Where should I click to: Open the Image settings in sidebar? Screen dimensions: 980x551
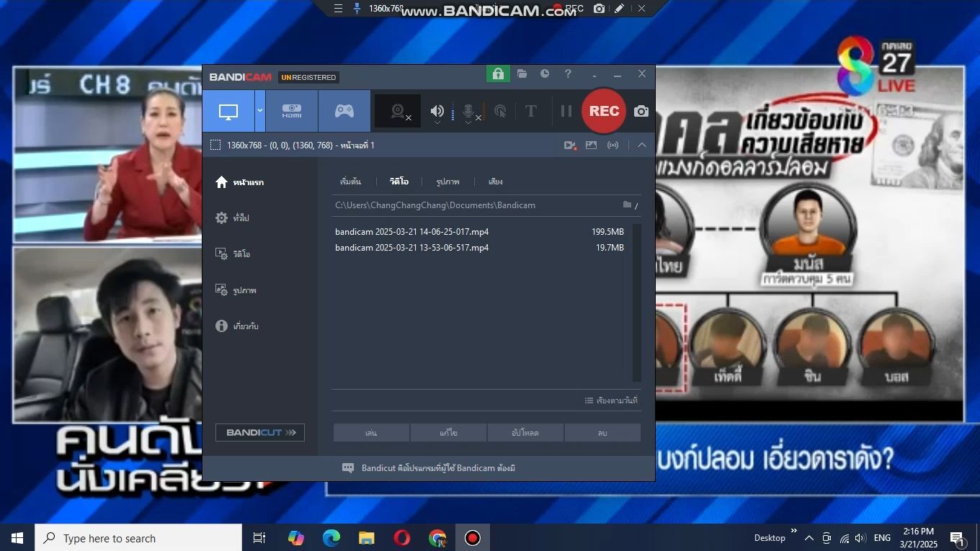[x=236, y=290]
